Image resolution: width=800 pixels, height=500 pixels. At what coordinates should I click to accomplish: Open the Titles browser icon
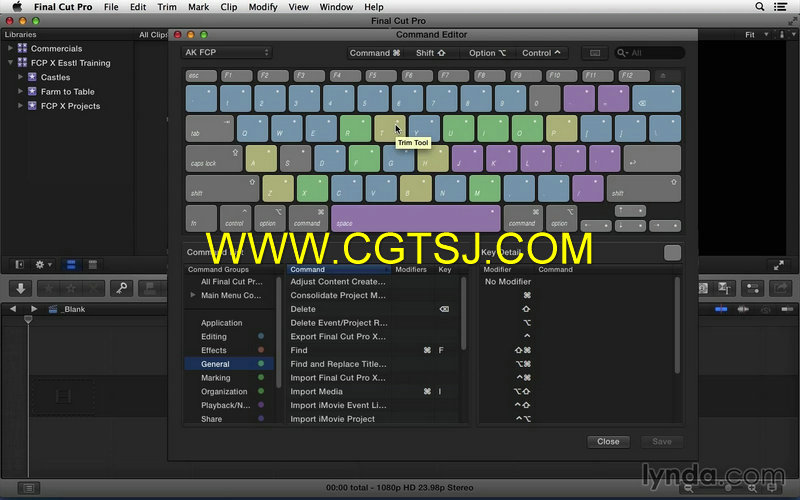pyautogui.click(x=724, y=288)
